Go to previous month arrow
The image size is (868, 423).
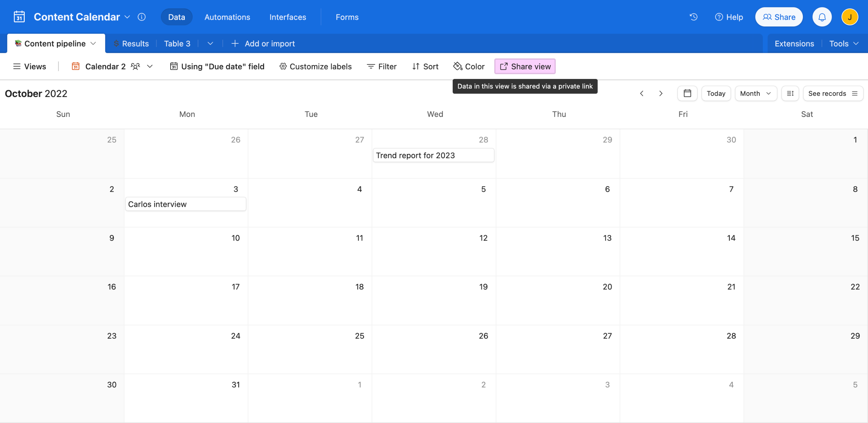click(642, 93)
